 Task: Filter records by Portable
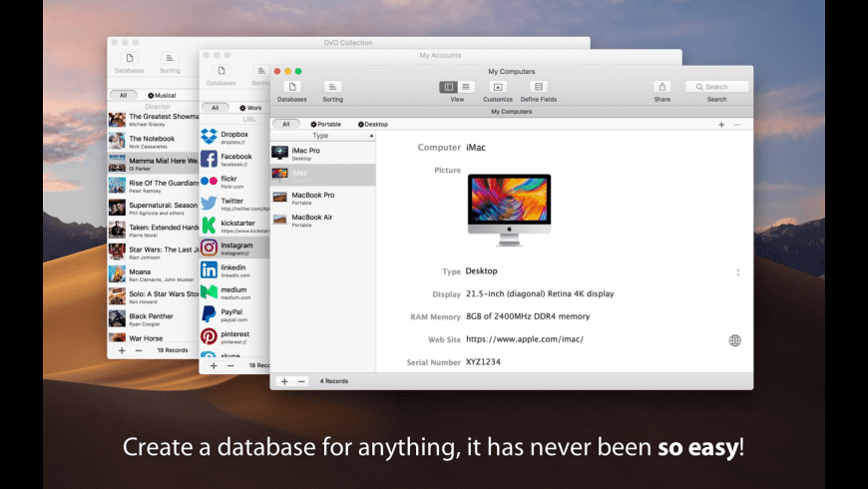pos(325,125)
